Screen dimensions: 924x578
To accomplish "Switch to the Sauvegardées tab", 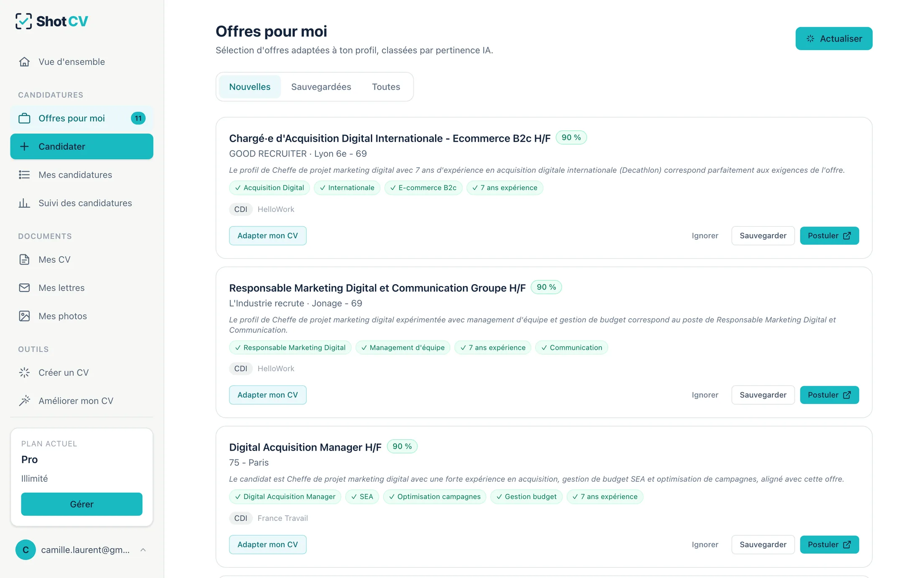I will tap(321, 87).
